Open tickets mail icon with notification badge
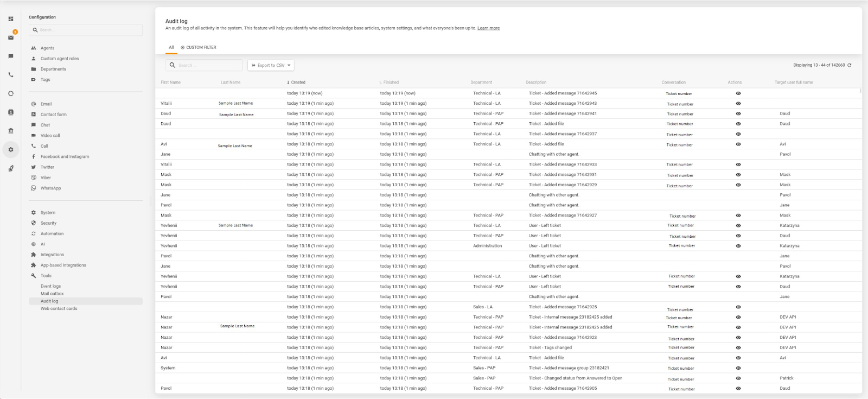 point(11,37)
